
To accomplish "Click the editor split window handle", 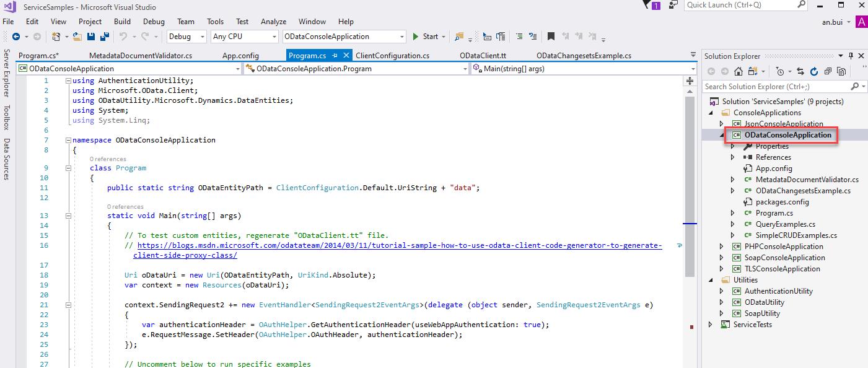I will coord(689,81).
